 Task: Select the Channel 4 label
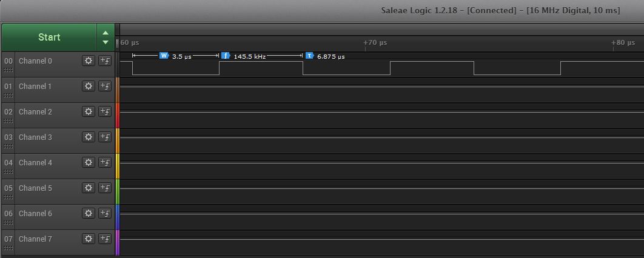[35, 163]
